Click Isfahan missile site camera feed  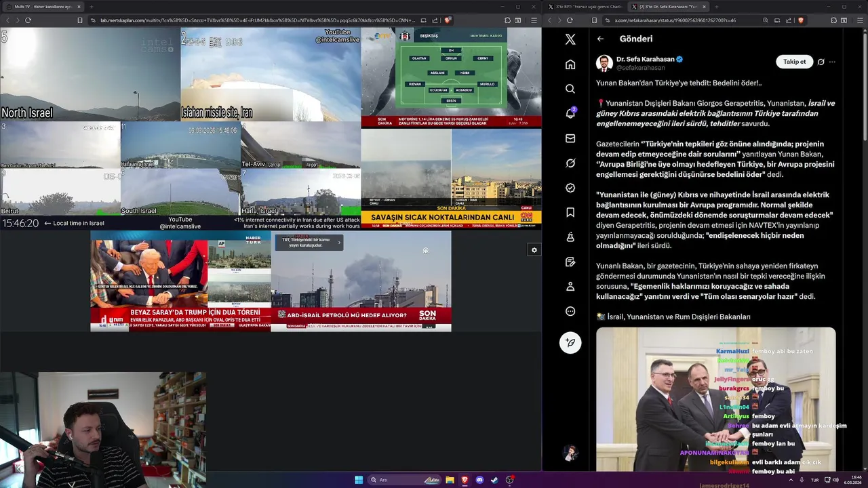pos(271,75)
